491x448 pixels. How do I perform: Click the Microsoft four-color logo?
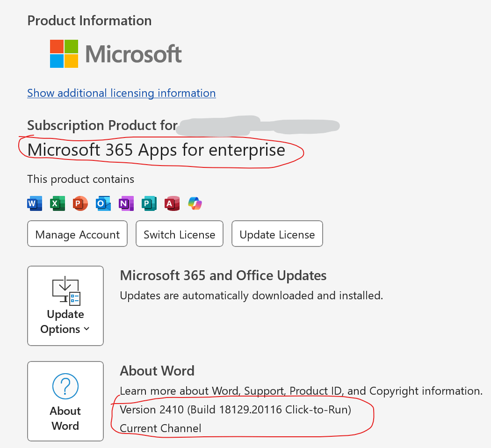click(x=64, y=53)
